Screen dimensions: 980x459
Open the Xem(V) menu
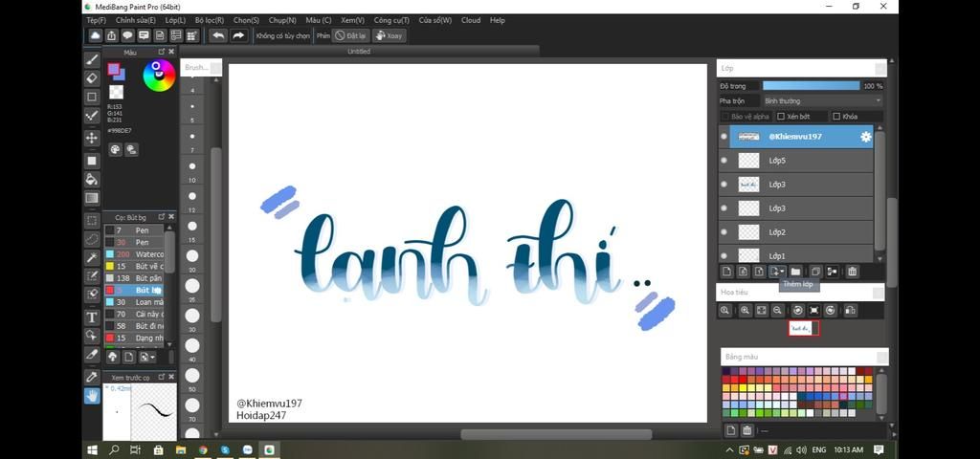click(352, 20)
